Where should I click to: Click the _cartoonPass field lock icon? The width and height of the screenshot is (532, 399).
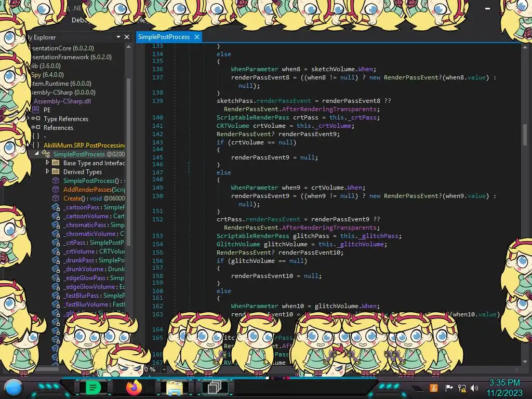click(x=56, y=207)
